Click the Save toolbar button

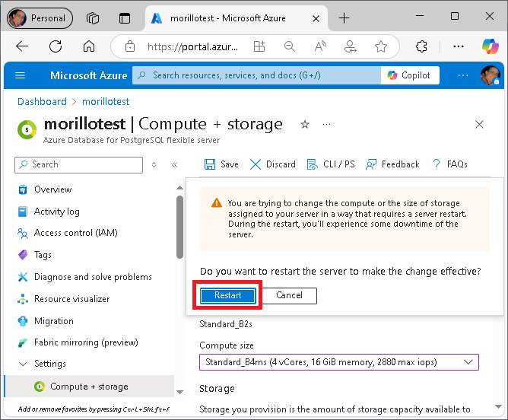point(221,164)
